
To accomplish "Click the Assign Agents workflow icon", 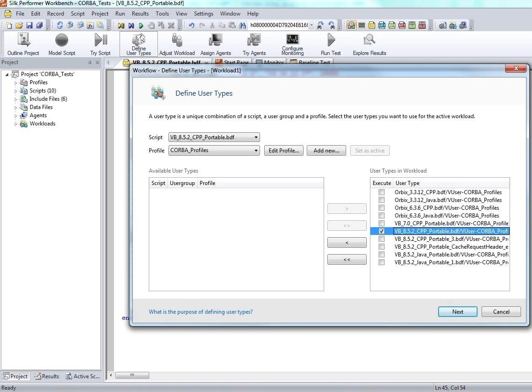I will pyautogui.click(x=216, y=44).
